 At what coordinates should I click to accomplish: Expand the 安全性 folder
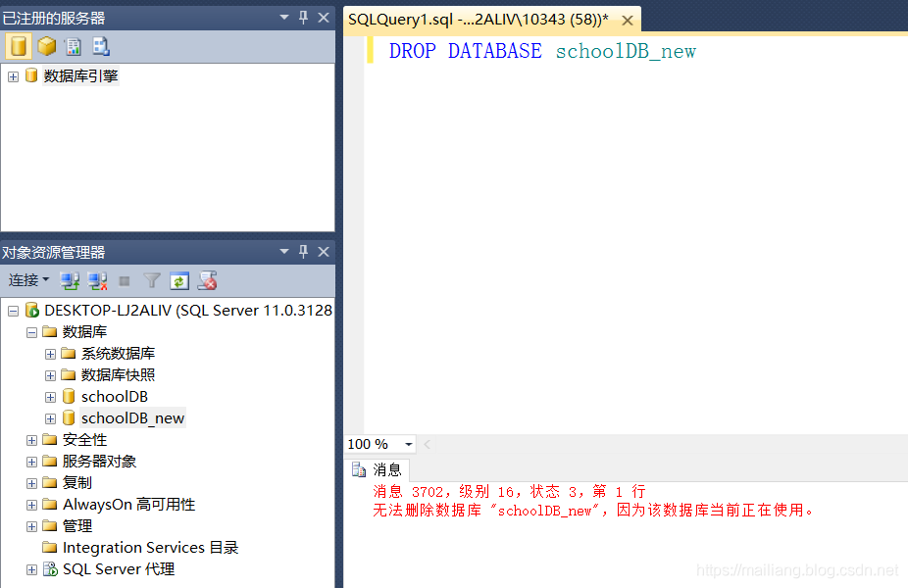(31, 440)
